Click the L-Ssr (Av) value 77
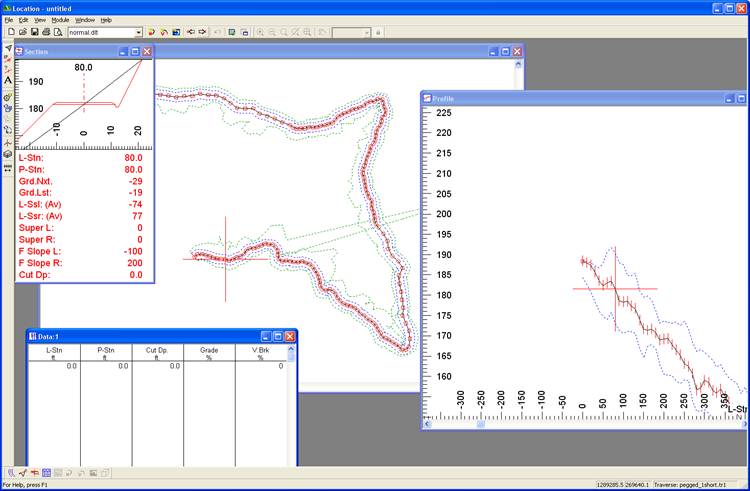 [x=137, y=216]
